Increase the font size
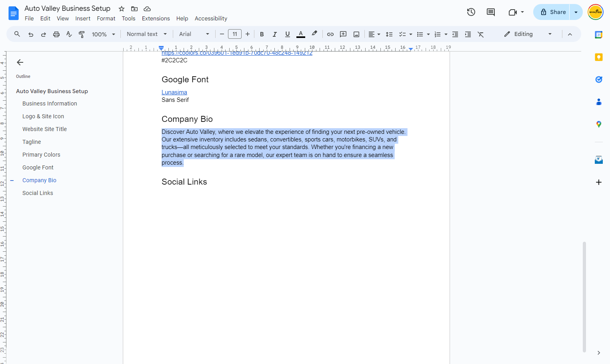 point(248,34)
